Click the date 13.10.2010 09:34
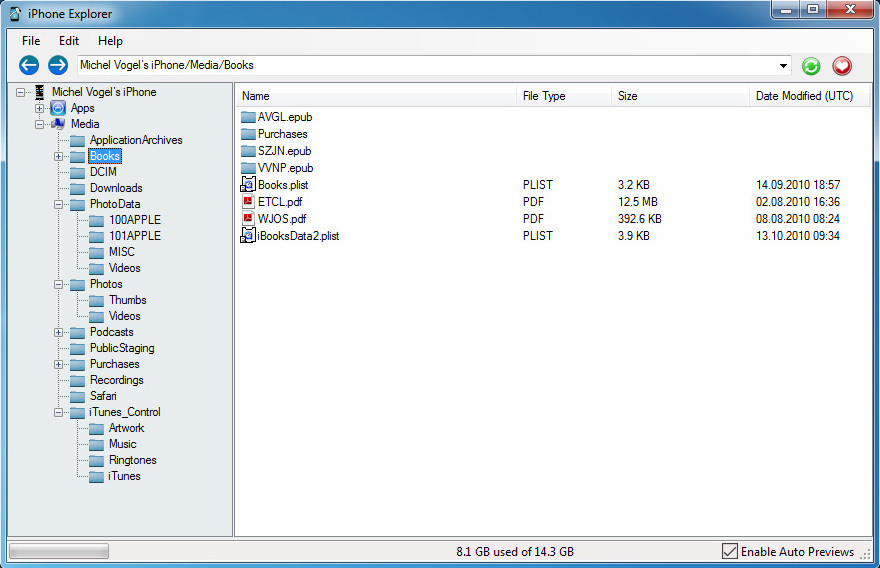Image resolution: width=880 pixels, height=568 pixels. pyautogui.click(x=798, y=236)
